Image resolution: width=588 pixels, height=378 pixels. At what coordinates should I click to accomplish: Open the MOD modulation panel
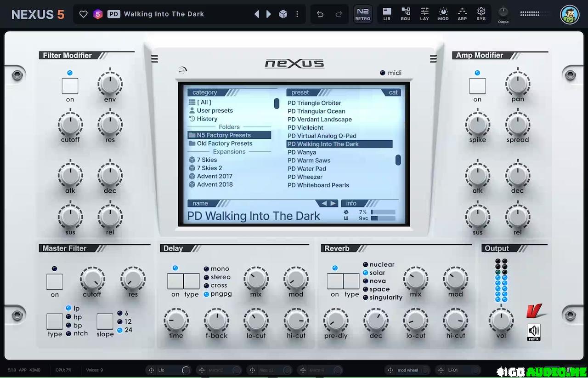click(x=443, y=14)
